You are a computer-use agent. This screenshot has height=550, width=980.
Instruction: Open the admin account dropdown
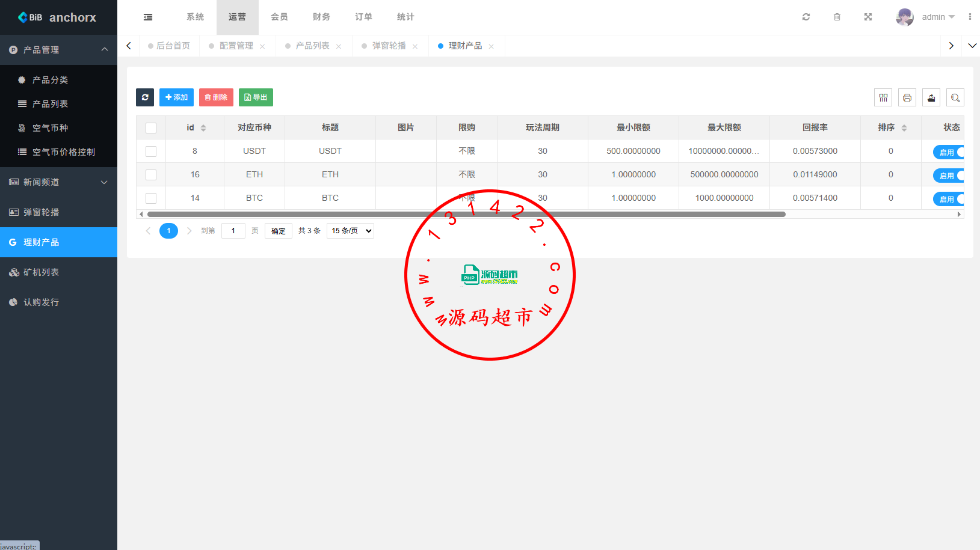(x=934, y=17)
